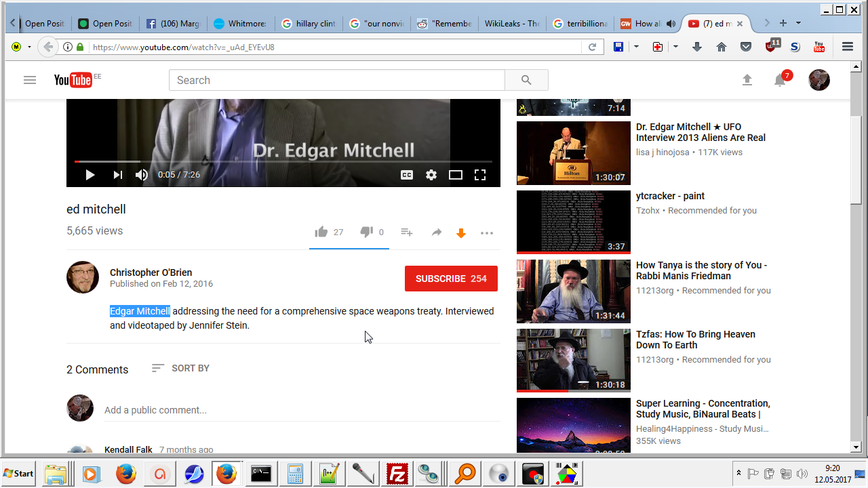868x488 pixels.
Task: Go to the YouTube home logo
Action: [x=73, y=80]
